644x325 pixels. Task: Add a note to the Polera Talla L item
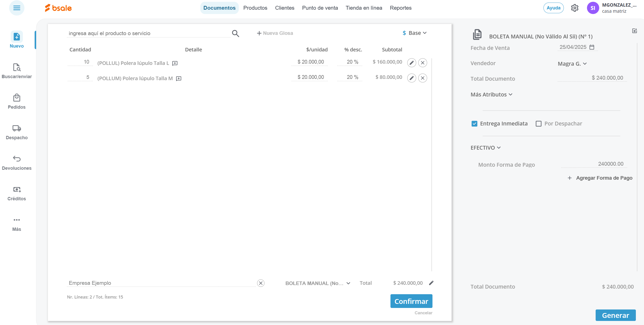click(x=175, y=63)
